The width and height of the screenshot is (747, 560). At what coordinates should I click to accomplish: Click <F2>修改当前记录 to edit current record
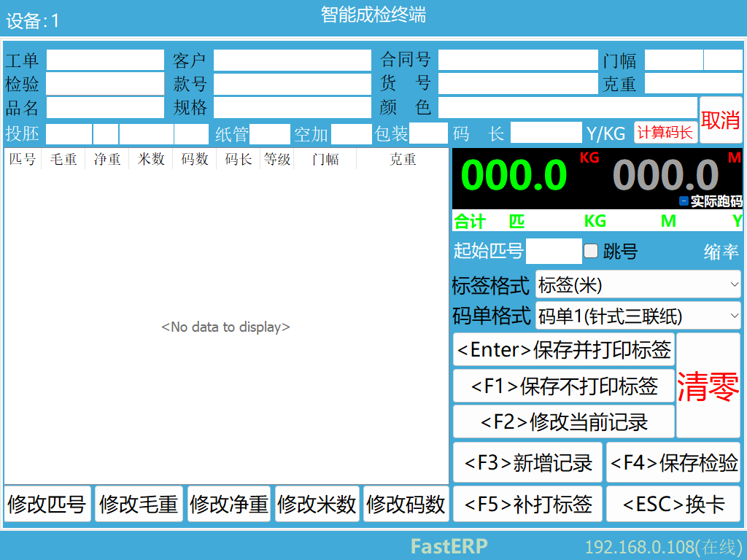point(563,421)
